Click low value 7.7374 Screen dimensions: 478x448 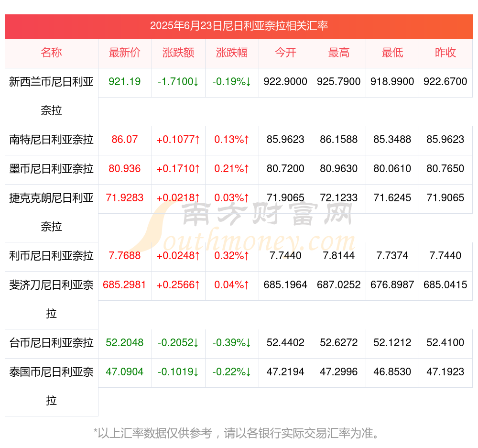coord(392,256)
